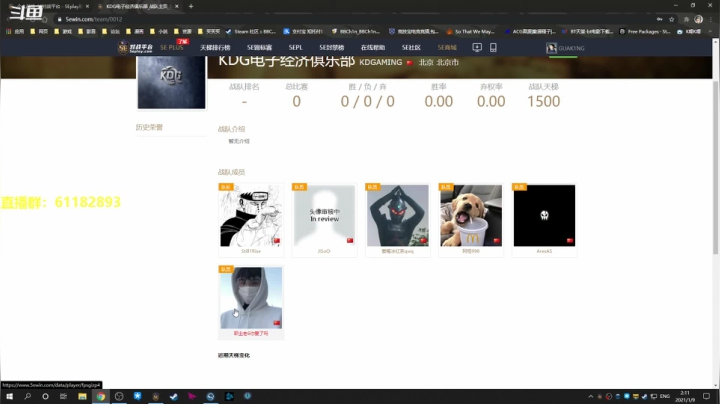The width and height of the screenshot is (720, 404).
Task: Open the Windows notification center
Action: pos(706,396)
